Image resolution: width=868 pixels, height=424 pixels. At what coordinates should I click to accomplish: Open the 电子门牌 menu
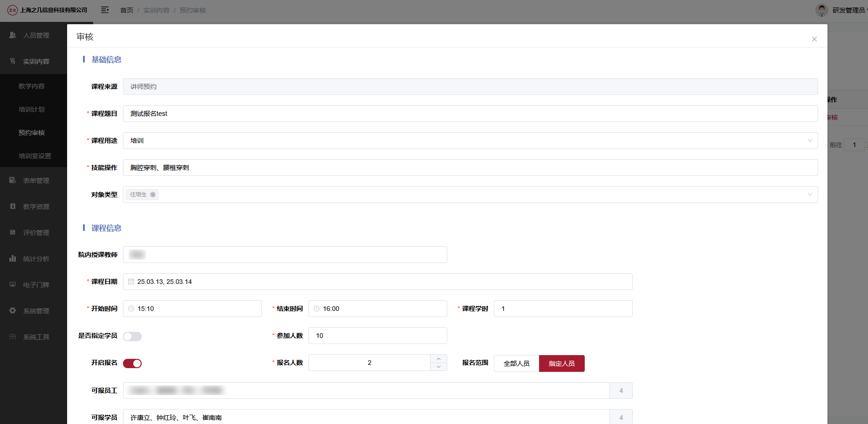click(34, 284)
